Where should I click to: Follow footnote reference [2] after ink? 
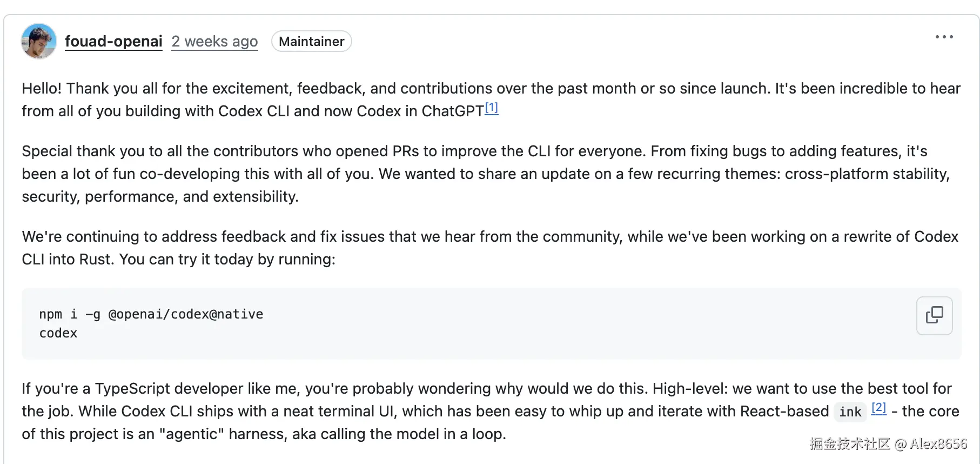[878, 408]
